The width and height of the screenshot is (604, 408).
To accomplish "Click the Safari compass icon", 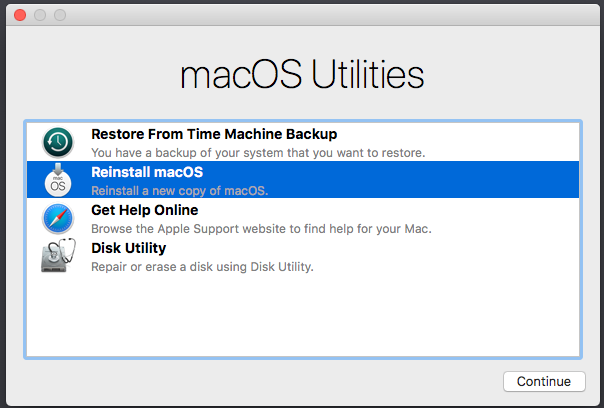I will [x=58, y=218].
